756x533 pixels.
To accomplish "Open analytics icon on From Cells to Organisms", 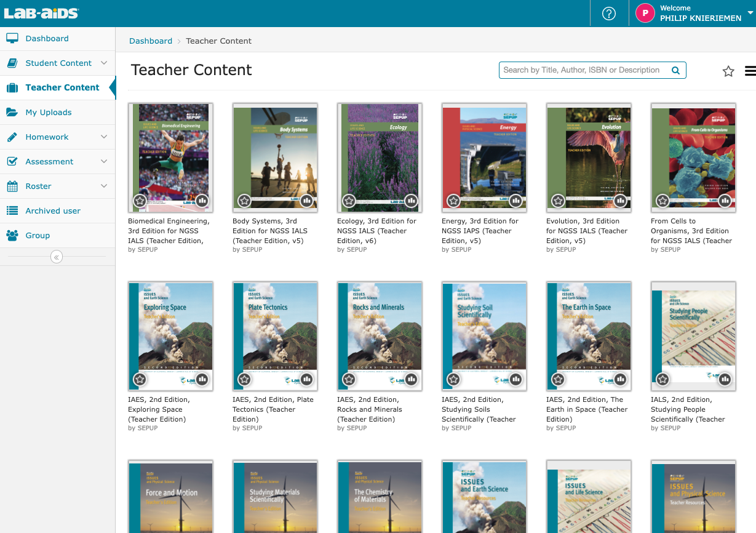I will point(725,201).
